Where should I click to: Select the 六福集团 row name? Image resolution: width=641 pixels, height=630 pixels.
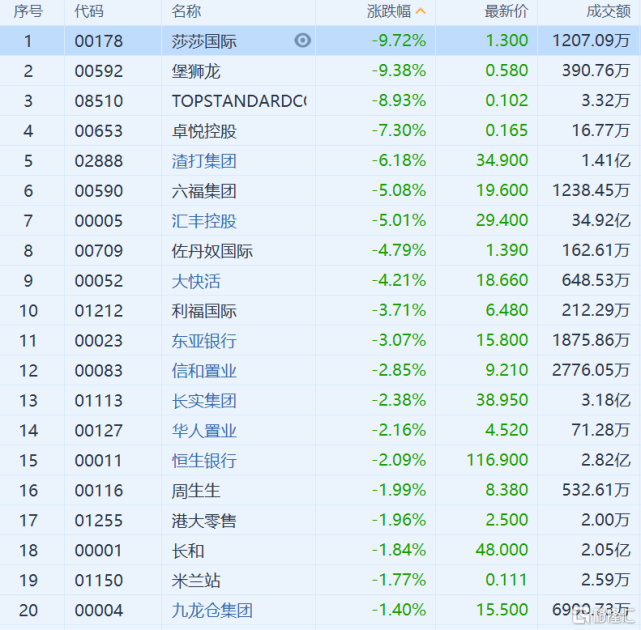pos(204,191)
